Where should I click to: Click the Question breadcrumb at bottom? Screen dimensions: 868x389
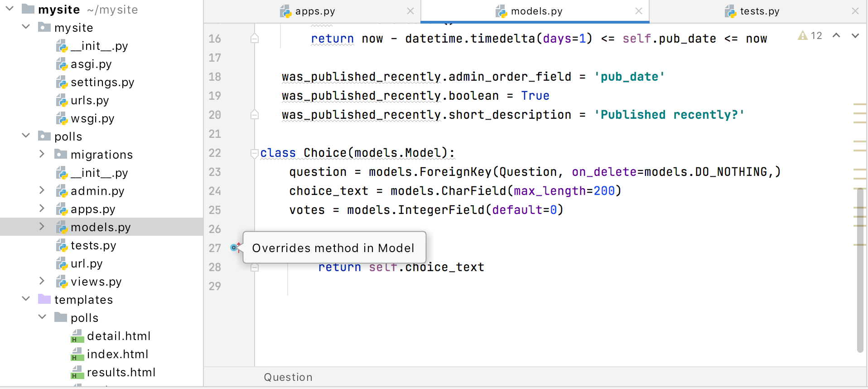tap(288, 377)
